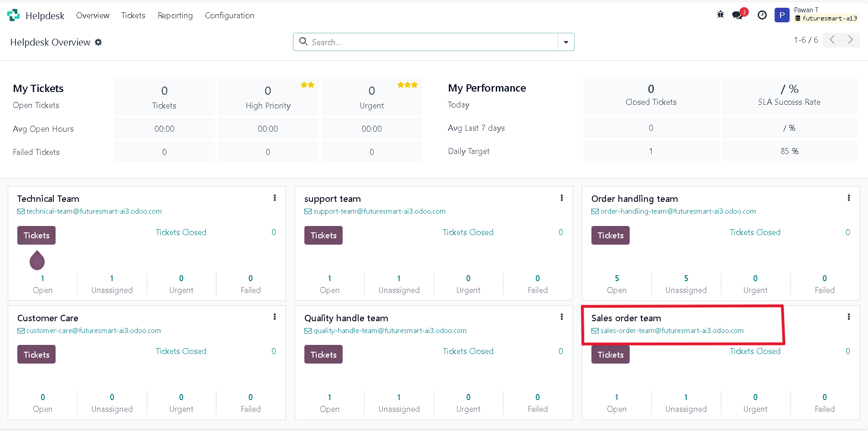Open Tickets Closed on Quality handle team

(468, 351)
